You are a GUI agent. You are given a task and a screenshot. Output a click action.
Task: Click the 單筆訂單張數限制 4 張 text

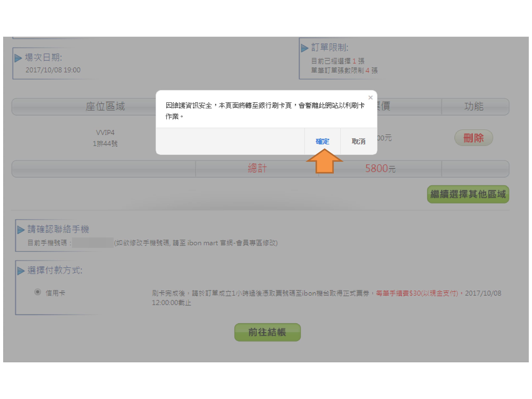pyautogui.click(x=344, y=70)
